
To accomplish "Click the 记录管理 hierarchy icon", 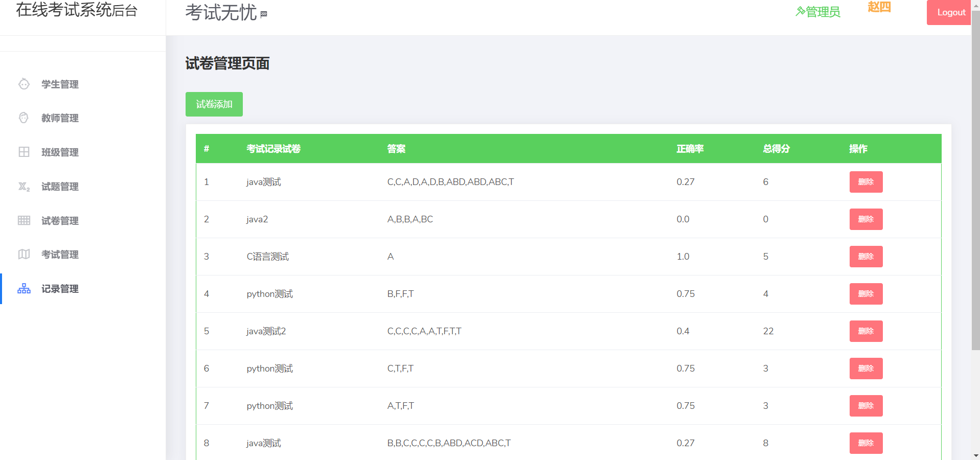I will 24,288.
